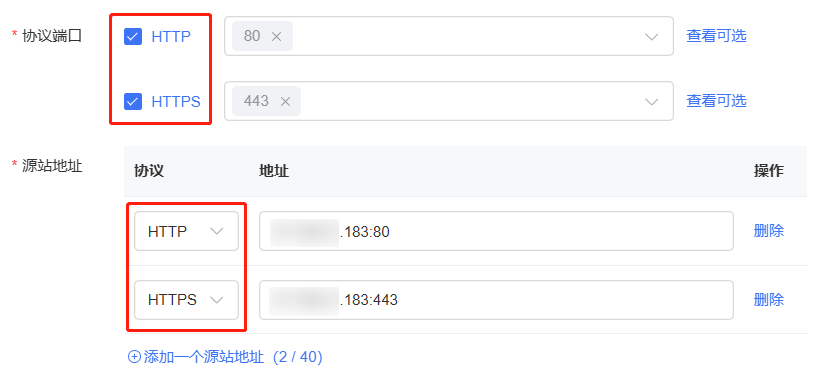Click the chevron arrow in the HTTP port selector
Viewport: 819px width, 378px height.
tap(651, 37)
